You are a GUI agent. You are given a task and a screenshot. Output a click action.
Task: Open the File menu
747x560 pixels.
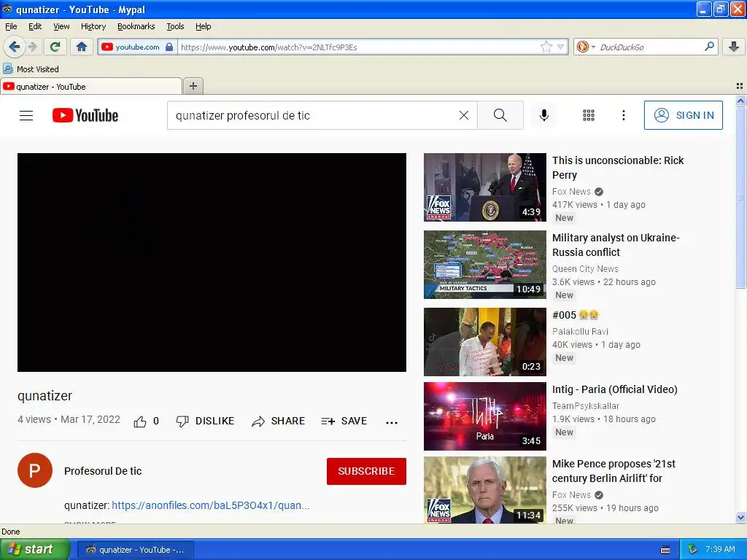click(11, 26)
